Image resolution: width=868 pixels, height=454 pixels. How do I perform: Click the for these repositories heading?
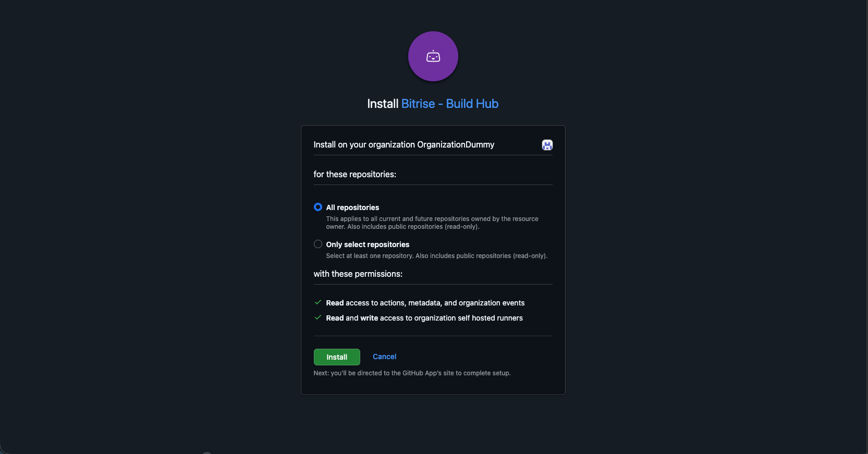[x=355, y=175]
